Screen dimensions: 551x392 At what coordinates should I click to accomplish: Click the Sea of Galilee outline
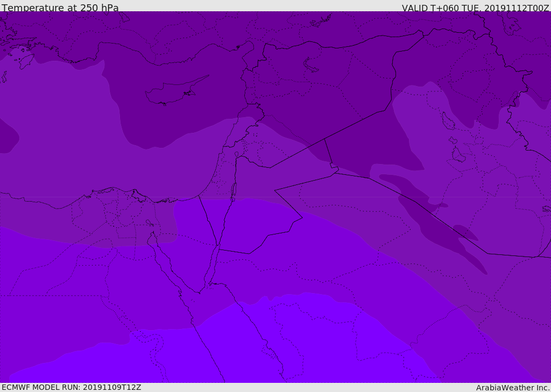click(236, 155)
